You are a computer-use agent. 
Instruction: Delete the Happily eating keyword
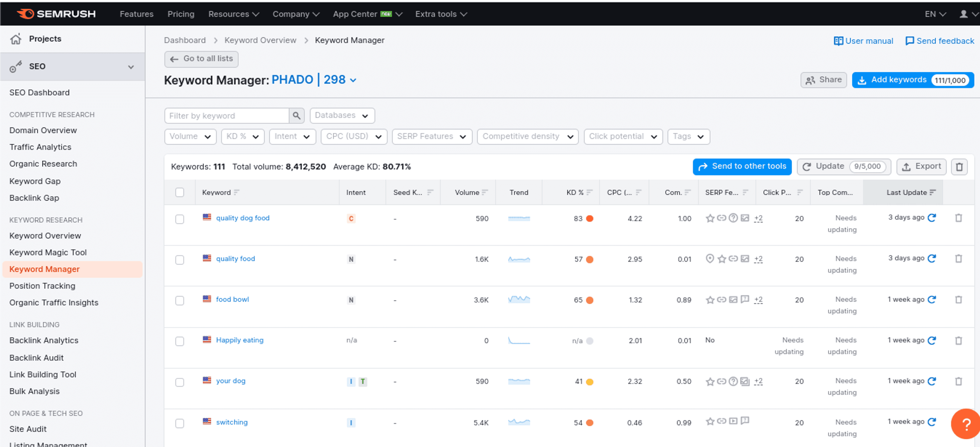959,340
